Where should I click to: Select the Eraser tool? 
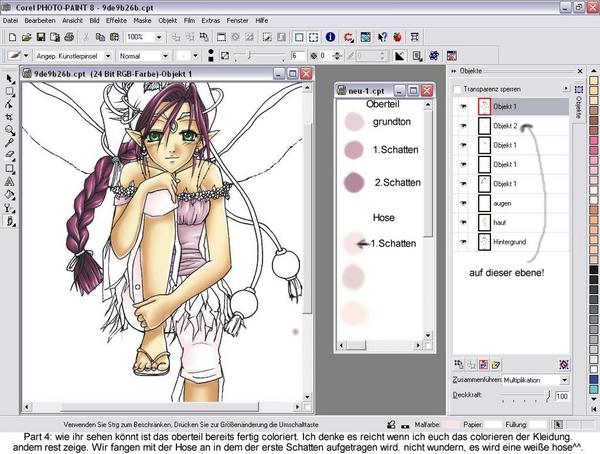tap(10, 155)
